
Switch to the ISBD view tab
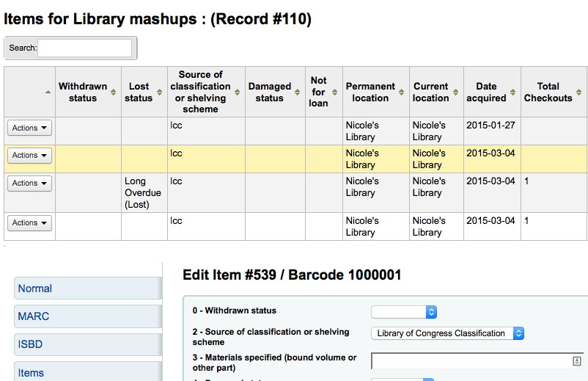point(87,344)
